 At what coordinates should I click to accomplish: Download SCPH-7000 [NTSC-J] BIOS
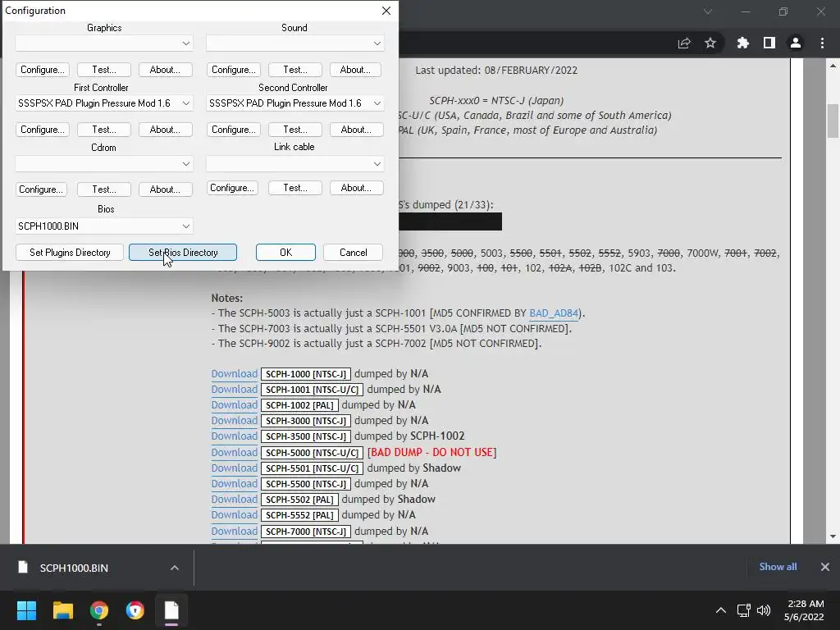234,531
